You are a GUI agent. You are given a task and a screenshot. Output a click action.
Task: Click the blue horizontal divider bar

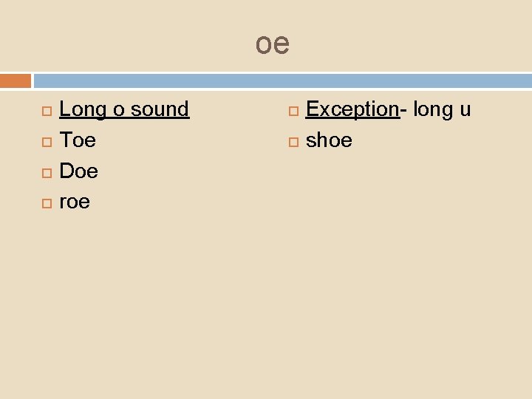point(282,80)
